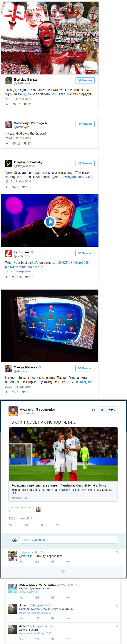The height and width of the screenshot is (644, 127).
Task: Open the Russia lineup photo
Action: (50, 326)
